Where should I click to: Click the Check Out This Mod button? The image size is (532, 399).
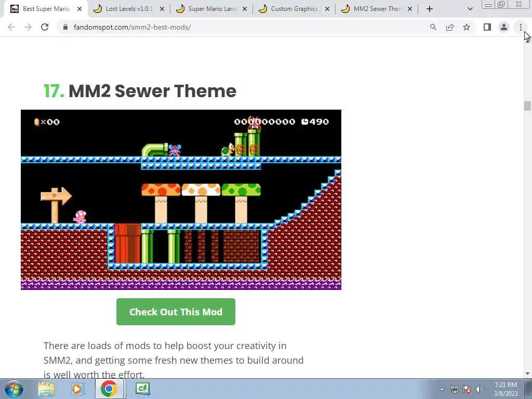tap(176, 312)
